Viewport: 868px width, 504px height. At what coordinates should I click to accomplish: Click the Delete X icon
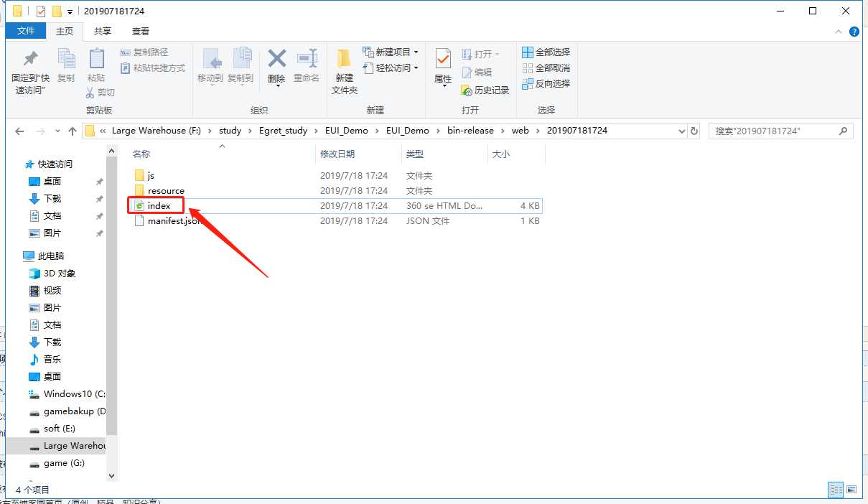pos(276,59)
